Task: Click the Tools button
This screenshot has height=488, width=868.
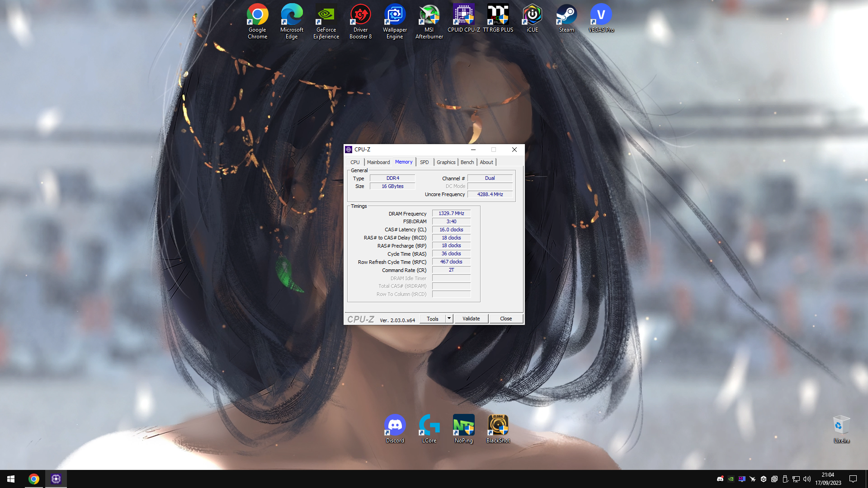Action: 433,319
